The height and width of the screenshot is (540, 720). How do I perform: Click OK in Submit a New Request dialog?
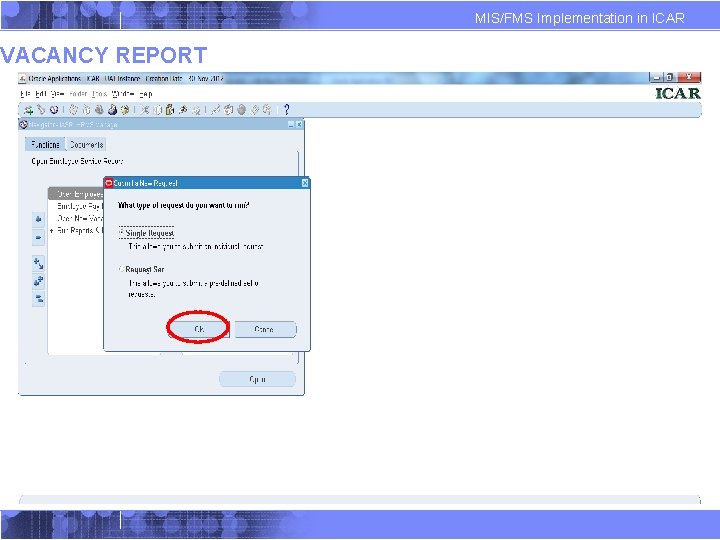pyautogui.click(x=199, y=329)
